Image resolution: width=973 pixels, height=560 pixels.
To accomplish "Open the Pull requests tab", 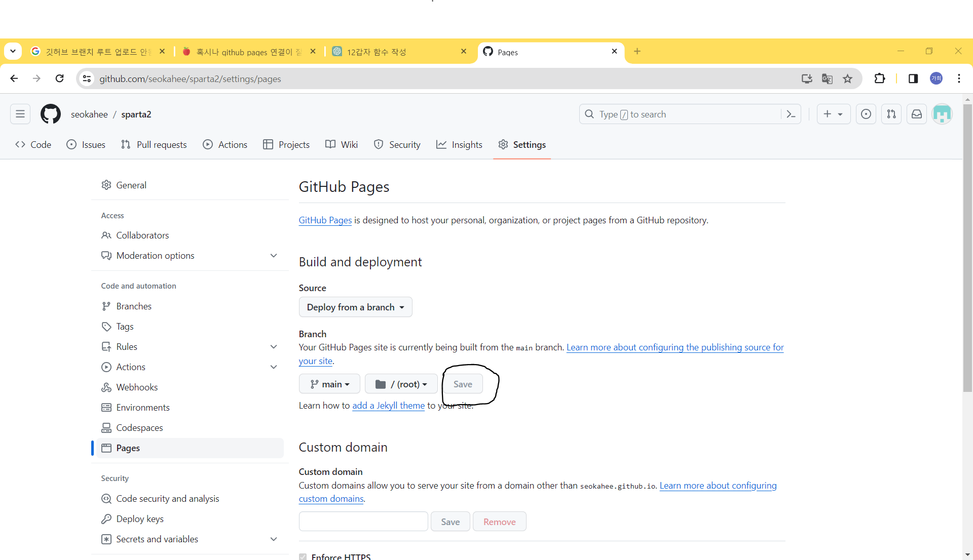I will pos(154,145).
